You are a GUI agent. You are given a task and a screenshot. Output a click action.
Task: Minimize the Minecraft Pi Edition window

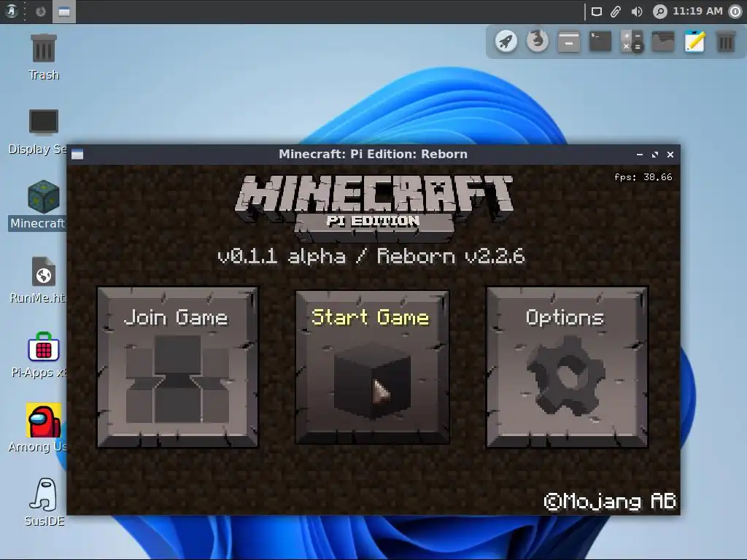[640, 155]
